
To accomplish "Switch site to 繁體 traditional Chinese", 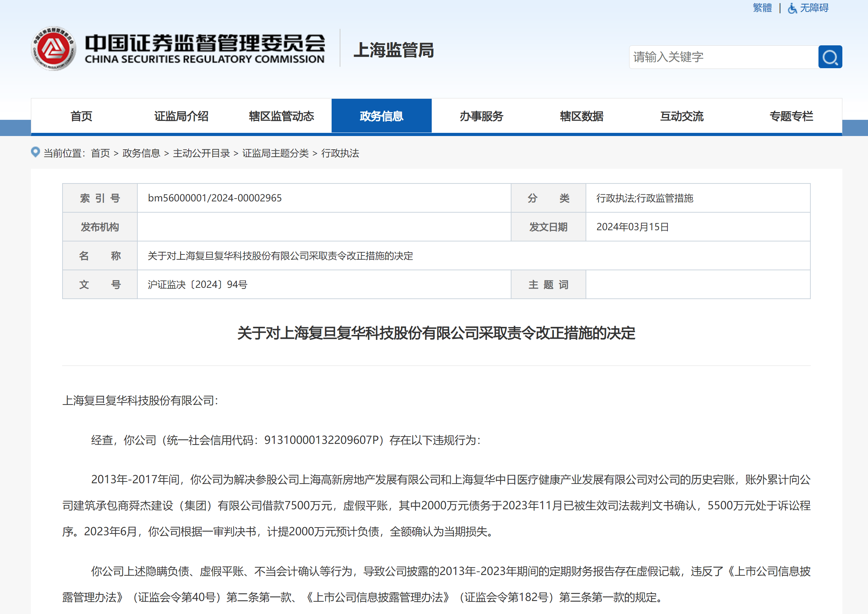I will (762, 8).
